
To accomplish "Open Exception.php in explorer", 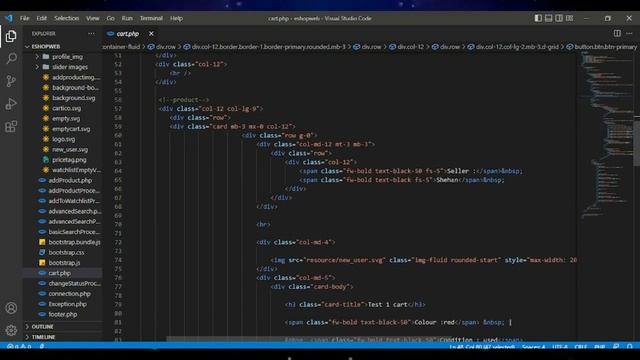I will (x=63, y=304).
